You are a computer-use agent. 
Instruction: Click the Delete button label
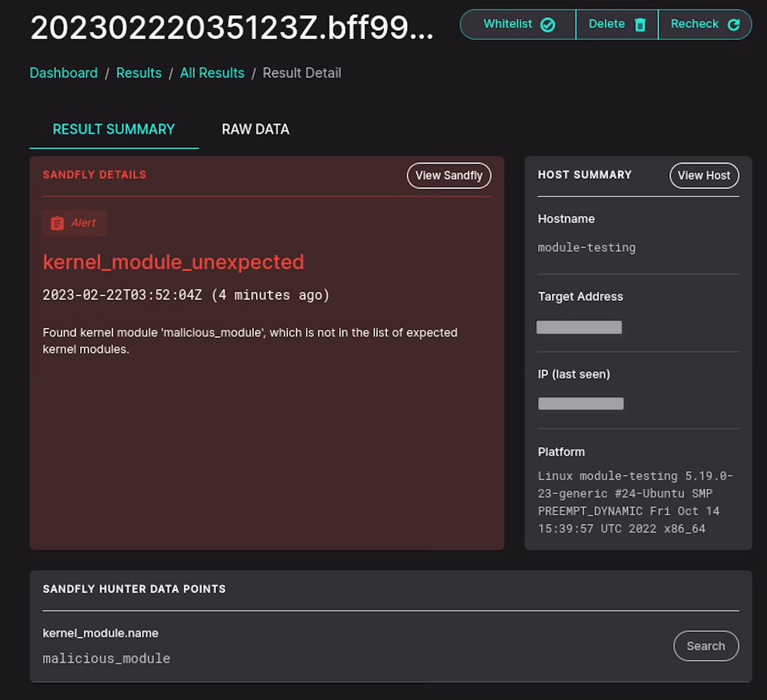(607, 24)
